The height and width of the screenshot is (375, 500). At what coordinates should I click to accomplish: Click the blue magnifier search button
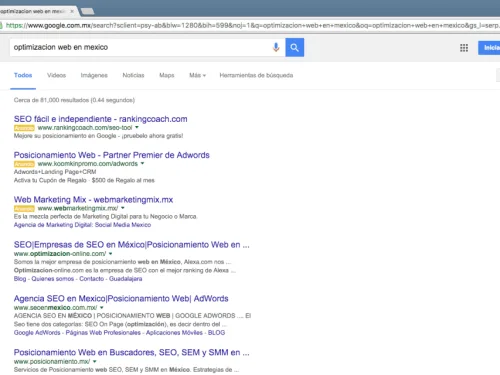click(x=294, y=47)
